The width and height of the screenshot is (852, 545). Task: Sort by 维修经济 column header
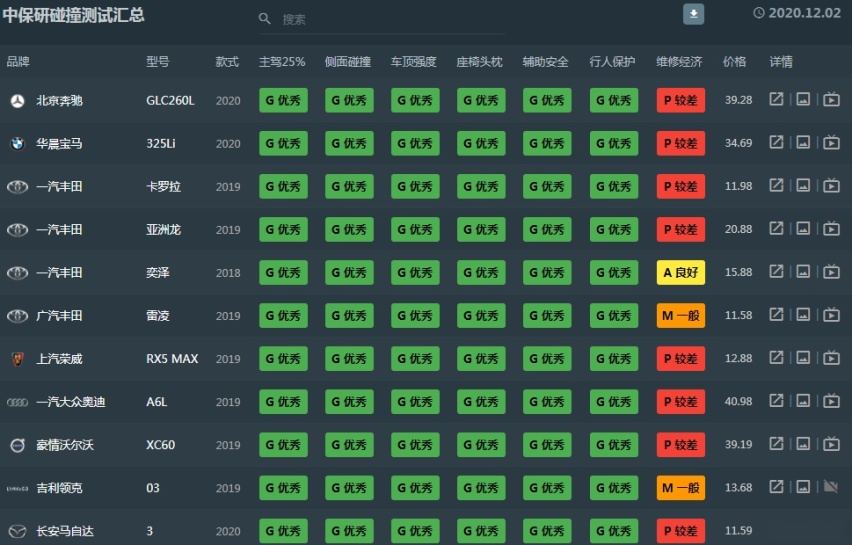tap(679, 61)
